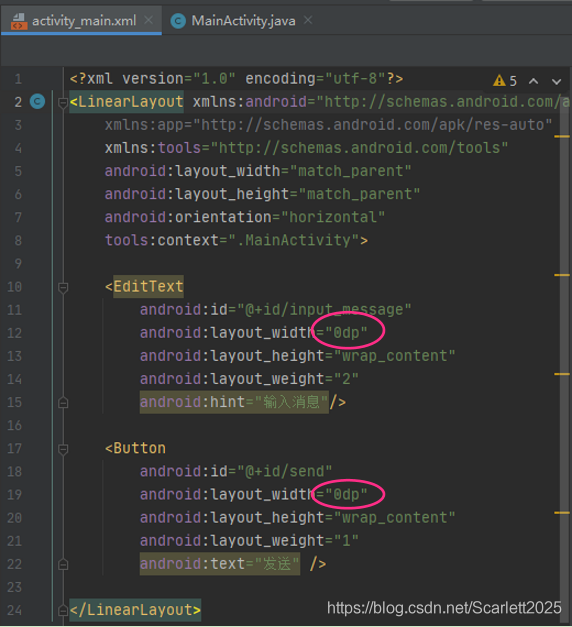Screen dimensions: 572x627
Task: Click layout_height="wrap_content" on line 13
Action: point(298,356)
